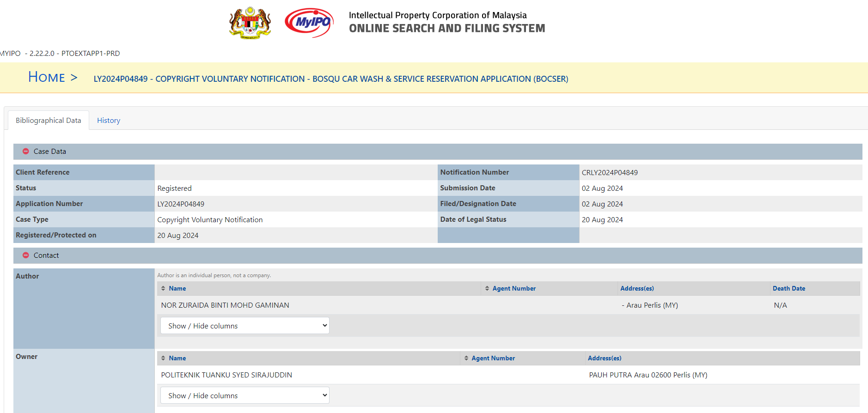Click Intellectual Property Corporation of Malaysia text
The image size is (868, 413).
click(438, 15)
